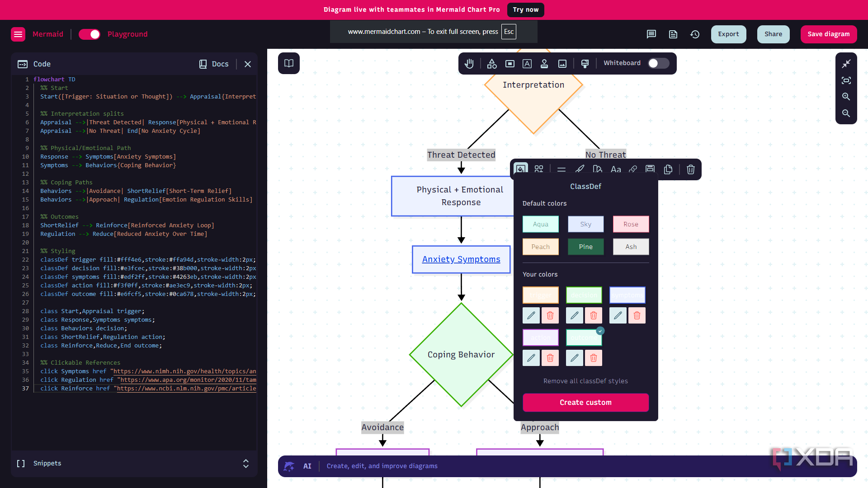Duplicate the selected node via copy icon
This screenshot has height=488, width=868.
668,169
